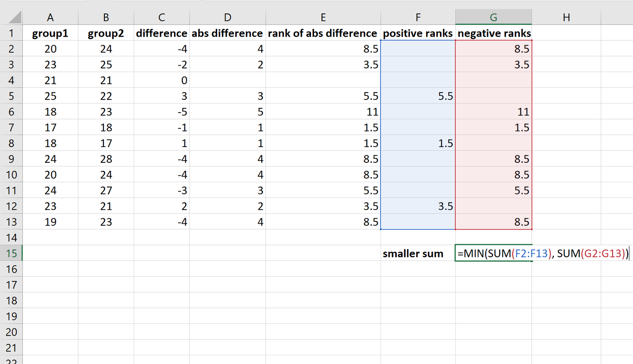Select row 1 header
This screenshot has width=633, height=364.
click(11, 33)
